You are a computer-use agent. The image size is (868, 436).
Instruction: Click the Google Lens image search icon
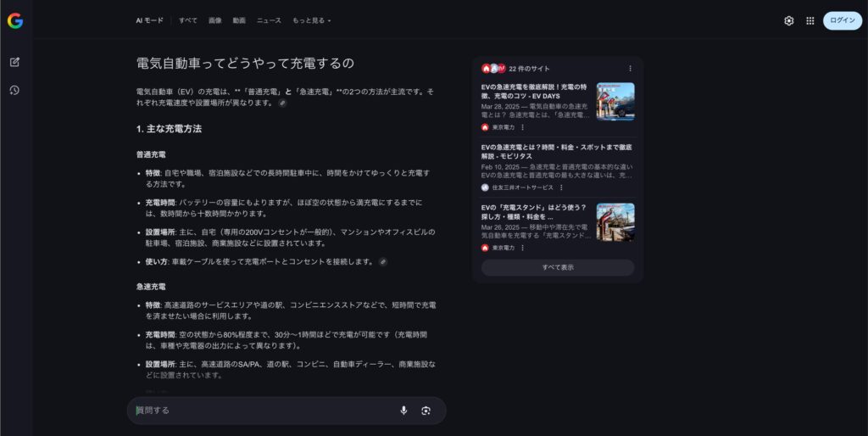tap(426, 411)
